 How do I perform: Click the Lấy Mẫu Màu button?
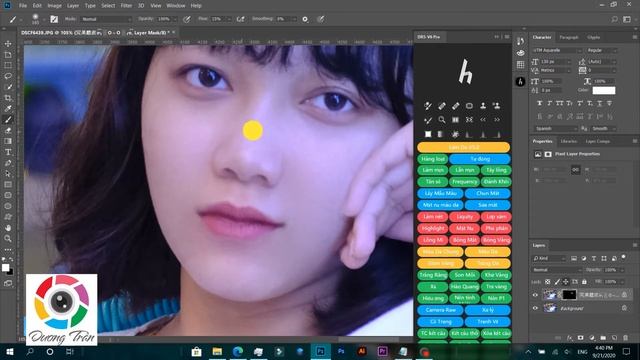click(440, 193)
